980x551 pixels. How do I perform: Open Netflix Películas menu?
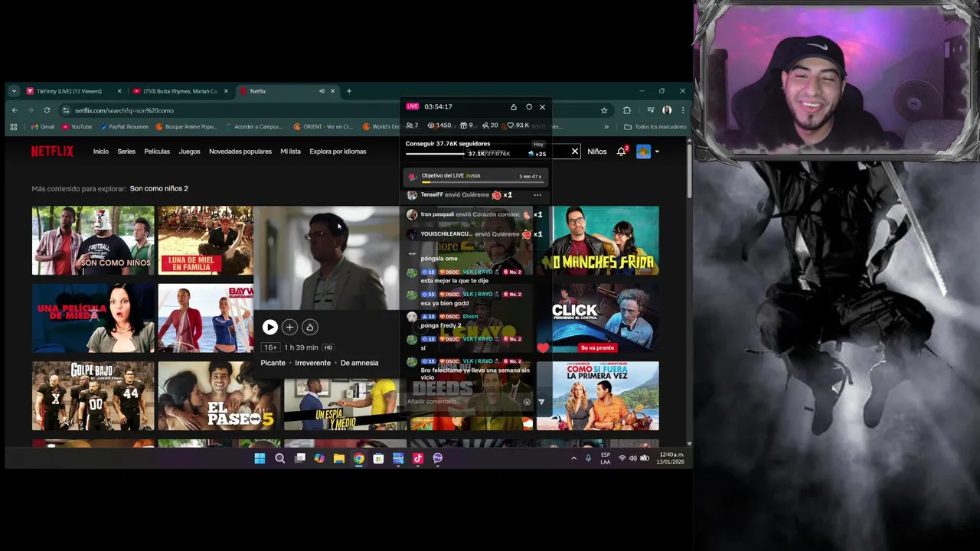click(x=157, y=152)
